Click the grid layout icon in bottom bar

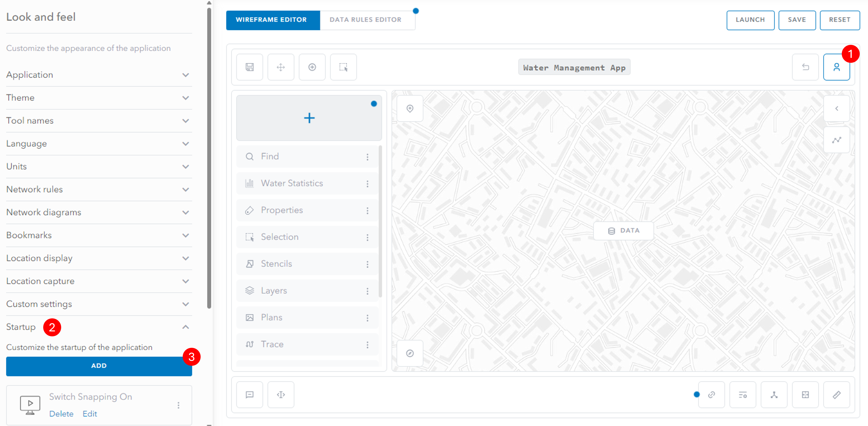coord(805,395)
